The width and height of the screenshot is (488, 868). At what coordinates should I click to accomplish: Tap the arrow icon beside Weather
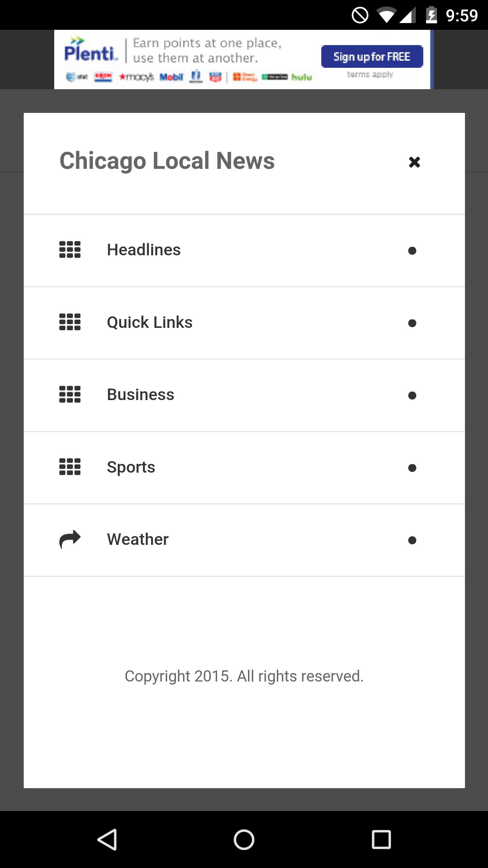point(70,539)
